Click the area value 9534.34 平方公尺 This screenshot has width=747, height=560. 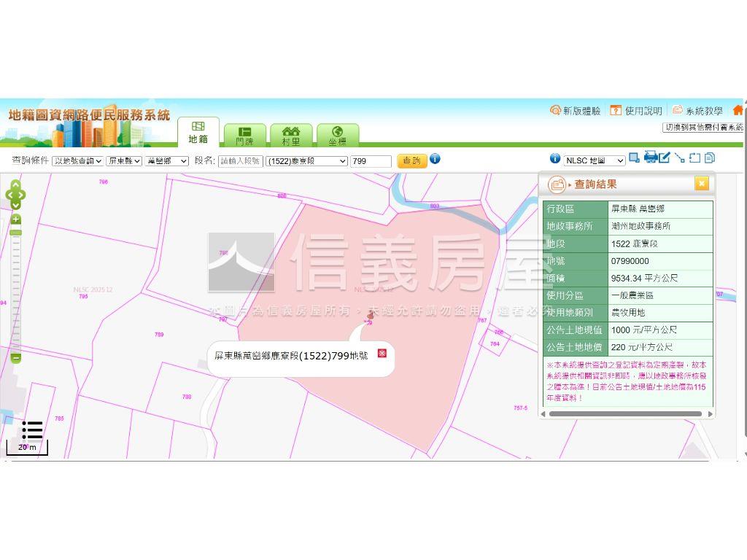click(645, 278)
